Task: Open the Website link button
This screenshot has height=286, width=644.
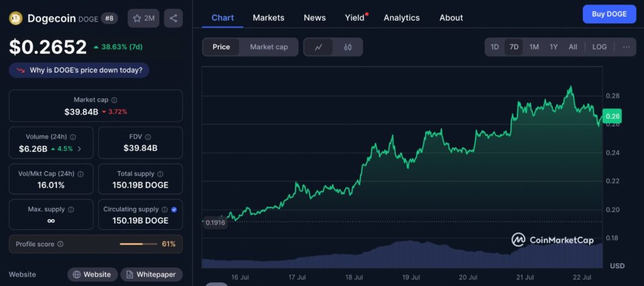Action: [92, 275]
